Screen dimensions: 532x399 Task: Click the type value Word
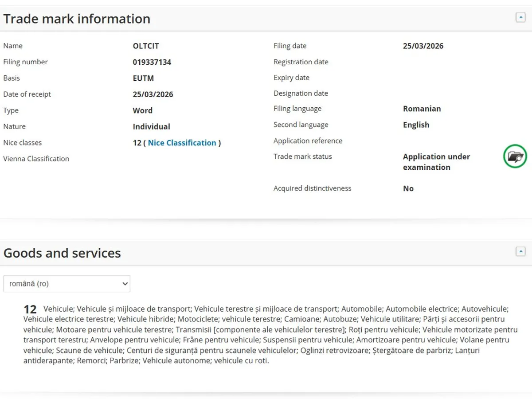pos(142,111)
